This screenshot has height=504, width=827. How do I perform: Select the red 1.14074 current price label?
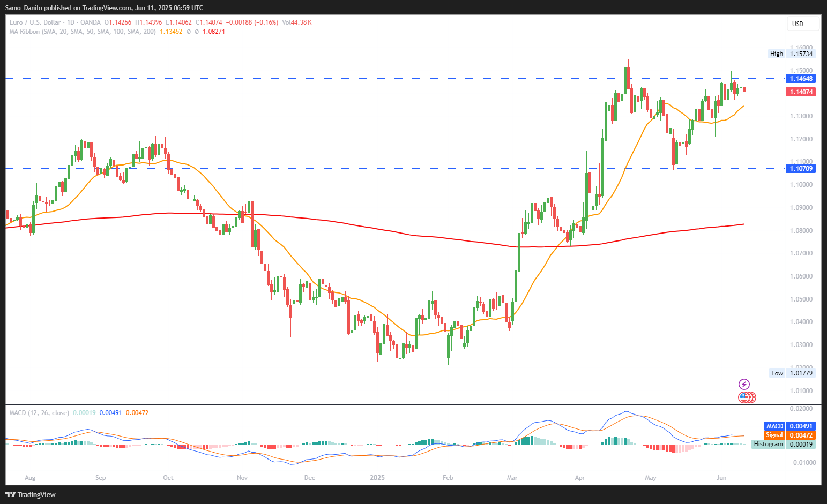click(x=801, y=92)
